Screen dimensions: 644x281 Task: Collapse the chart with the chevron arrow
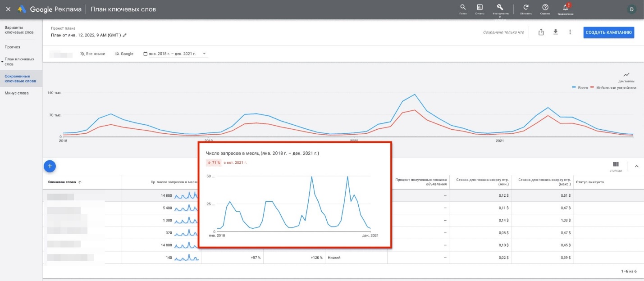tap(636, 166)
